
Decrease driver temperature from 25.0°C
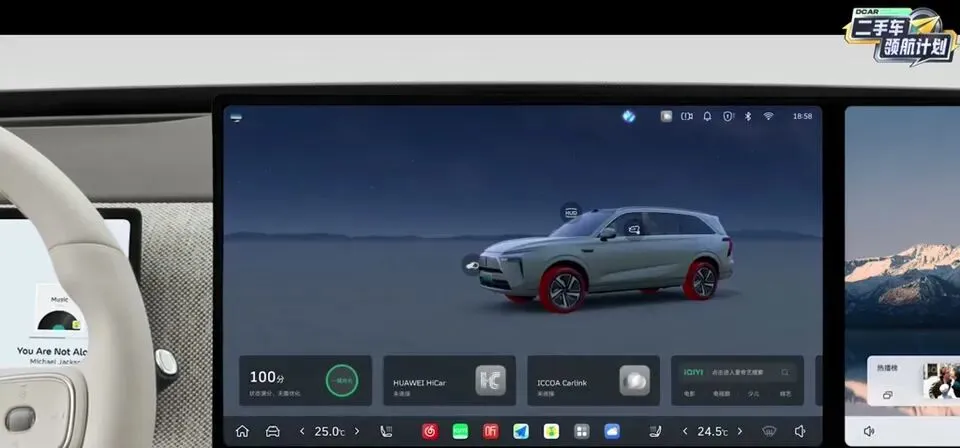tap(302, 431)
